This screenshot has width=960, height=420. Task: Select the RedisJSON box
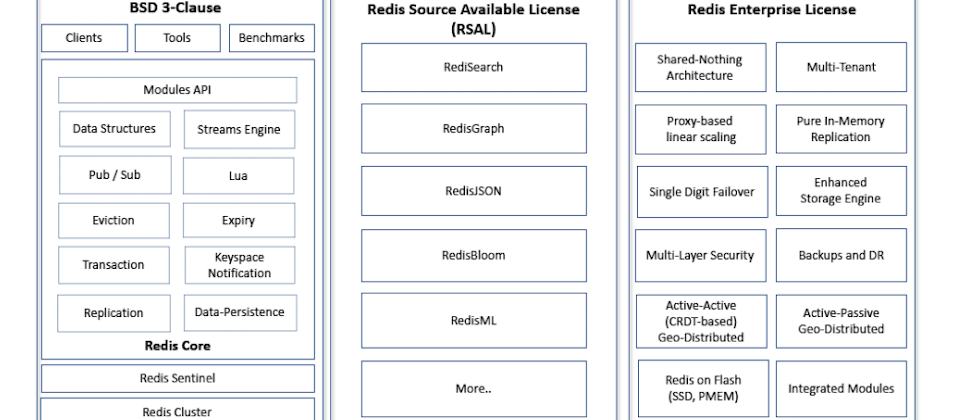tap(474, 191)
